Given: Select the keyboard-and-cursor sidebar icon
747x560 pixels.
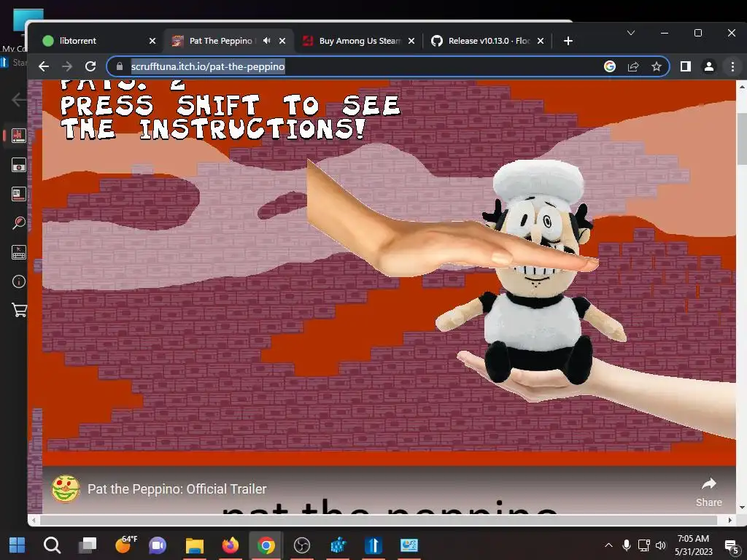Looking at the screenshot, I should (18, 252).
